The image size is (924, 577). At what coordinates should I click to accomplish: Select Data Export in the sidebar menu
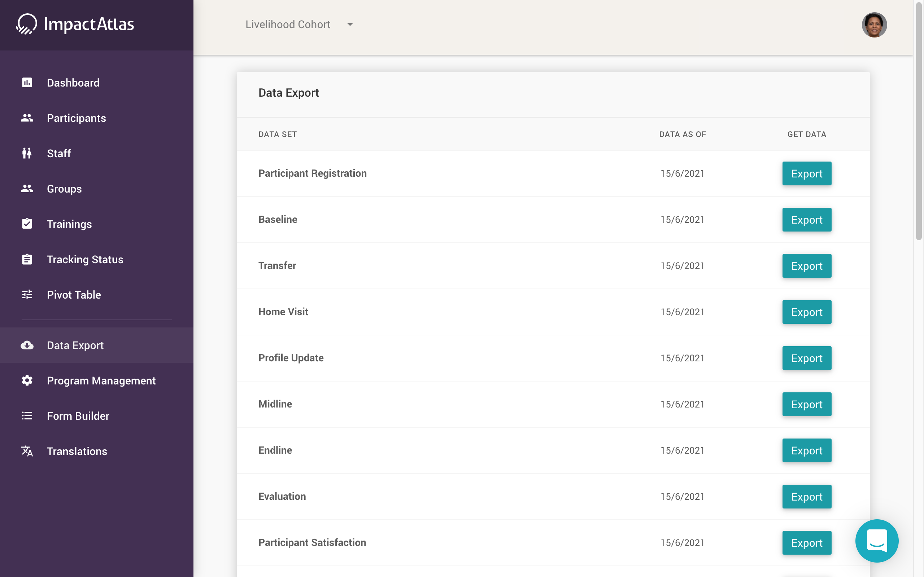(x=75, y=345)
